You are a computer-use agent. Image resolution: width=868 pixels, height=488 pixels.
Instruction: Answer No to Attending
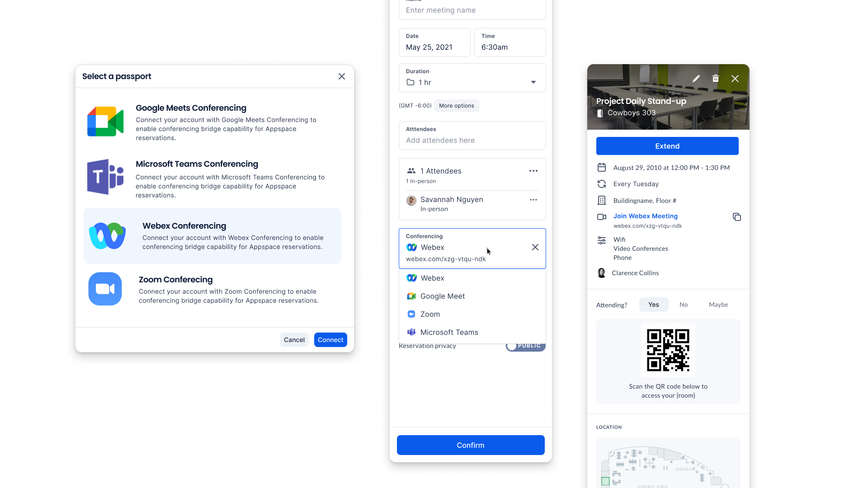684,305
